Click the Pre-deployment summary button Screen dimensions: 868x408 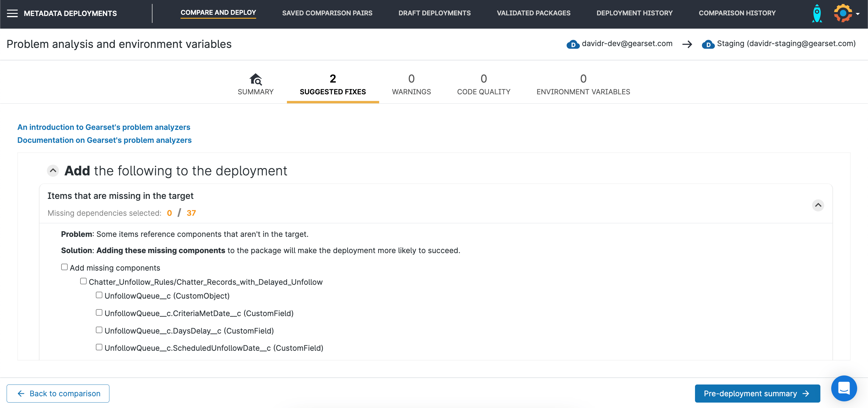click(x=757, y=393)
